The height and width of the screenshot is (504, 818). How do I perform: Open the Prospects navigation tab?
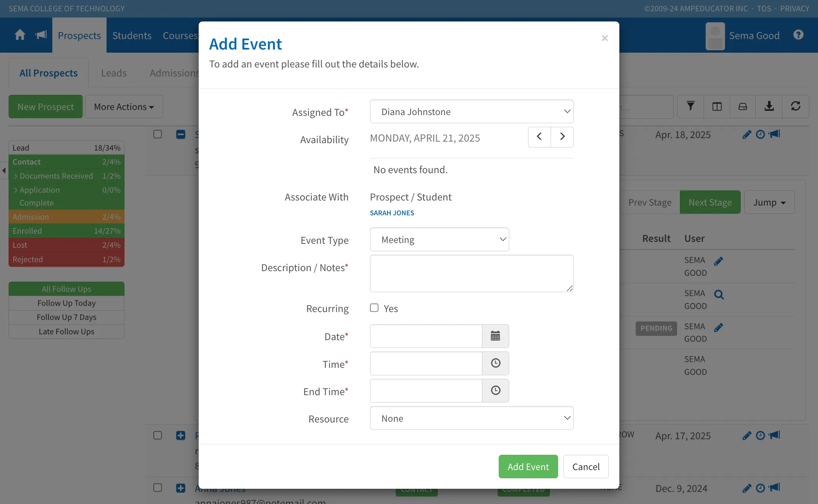point(79,35)
